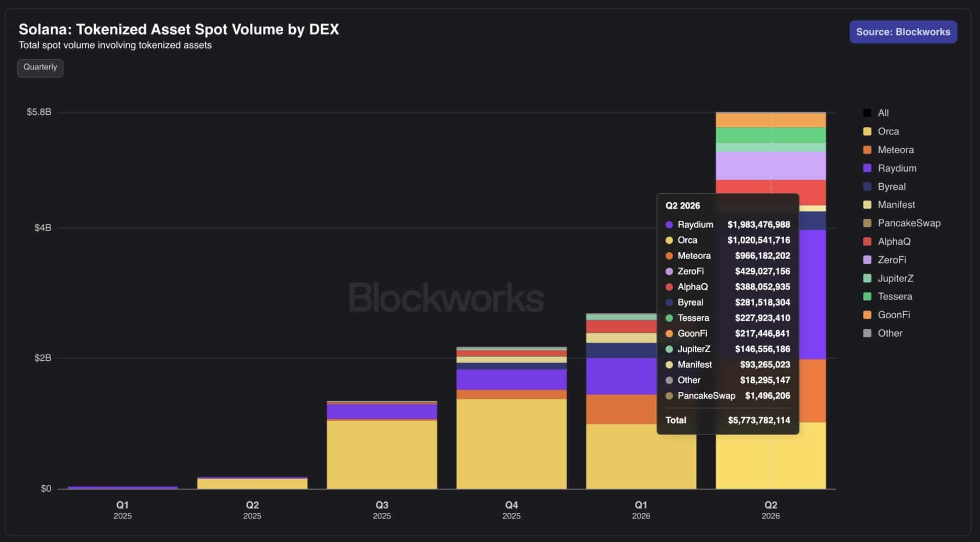Toggle Raydium series in the legend
This screenshot has width=980, height=542.
pyautogui.click(x=890, y=168)
